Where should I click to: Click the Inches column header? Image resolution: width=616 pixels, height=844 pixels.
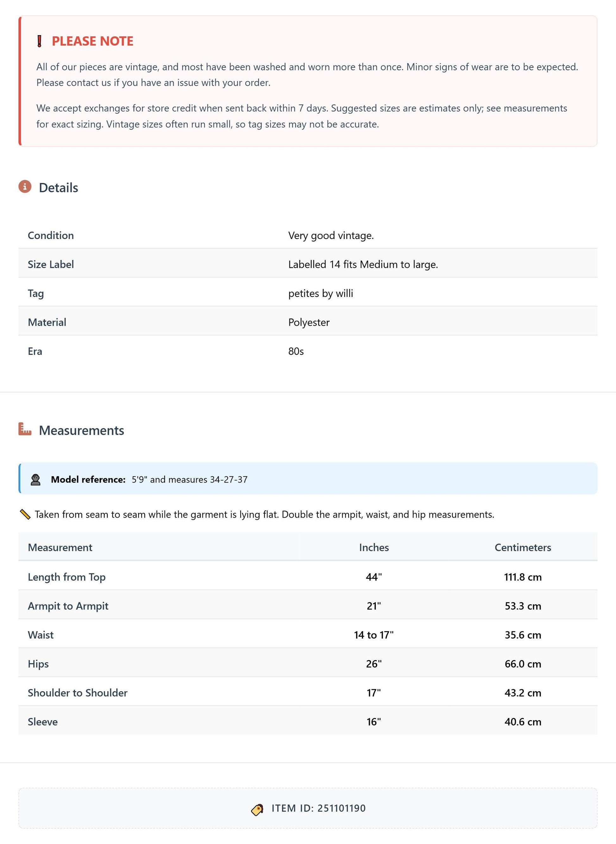(374, 547)
